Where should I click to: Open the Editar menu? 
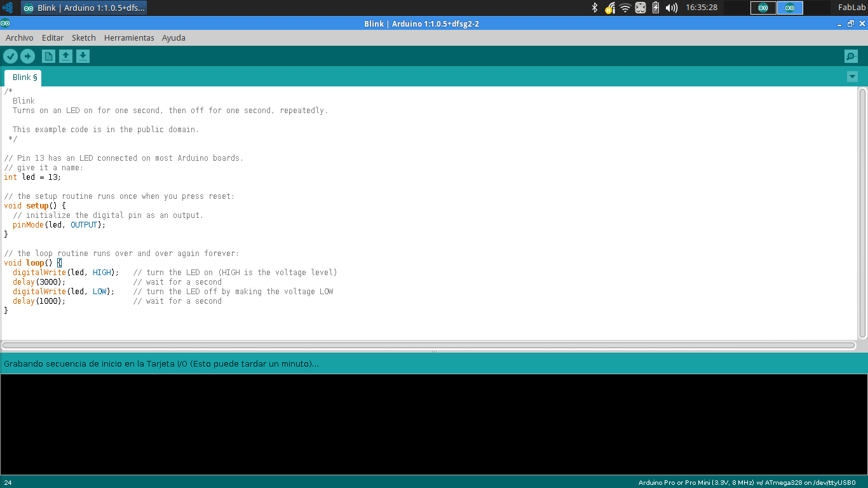53,37
